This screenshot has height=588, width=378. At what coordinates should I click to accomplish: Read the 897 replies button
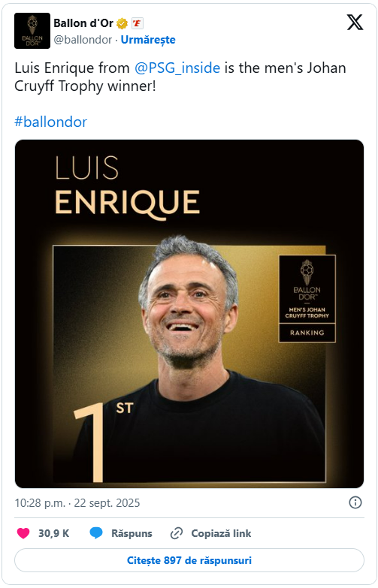189,560
